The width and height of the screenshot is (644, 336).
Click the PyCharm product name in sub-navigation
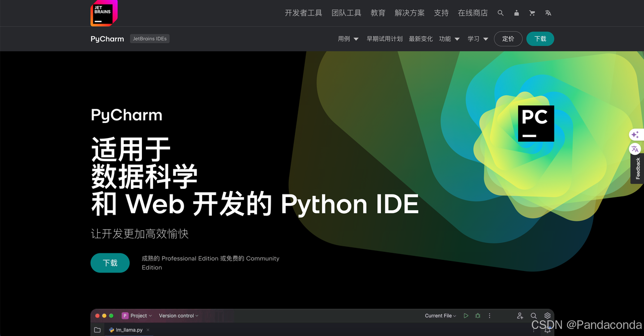107,39
